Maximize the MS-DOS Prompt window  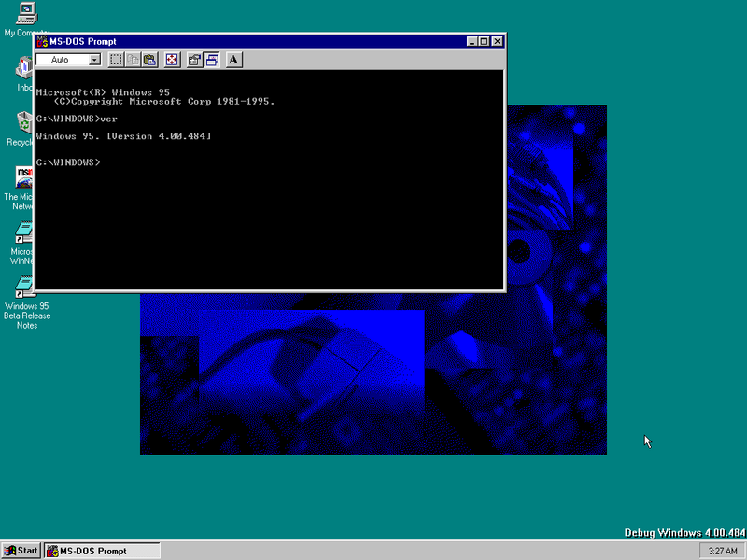(x=485, y=41)
